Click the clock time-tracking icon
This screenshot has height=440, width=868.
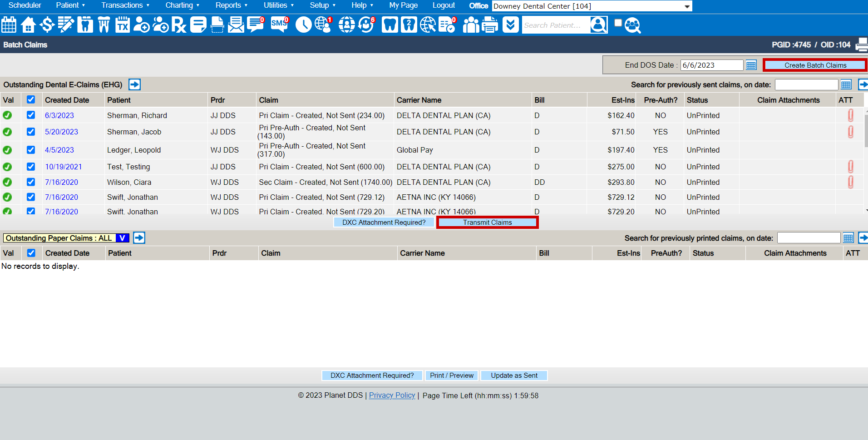pos(303,25)
